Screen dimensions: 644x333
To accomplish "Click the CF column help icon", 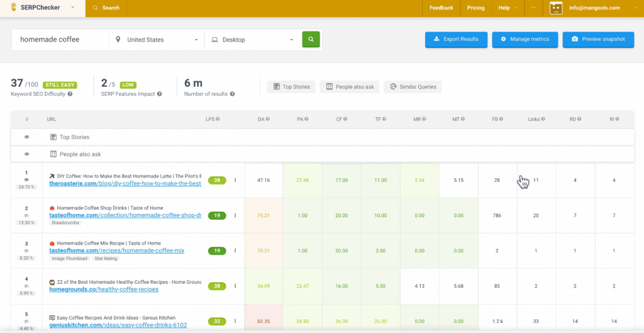I will pyautogui.click(x=345, y=119).
